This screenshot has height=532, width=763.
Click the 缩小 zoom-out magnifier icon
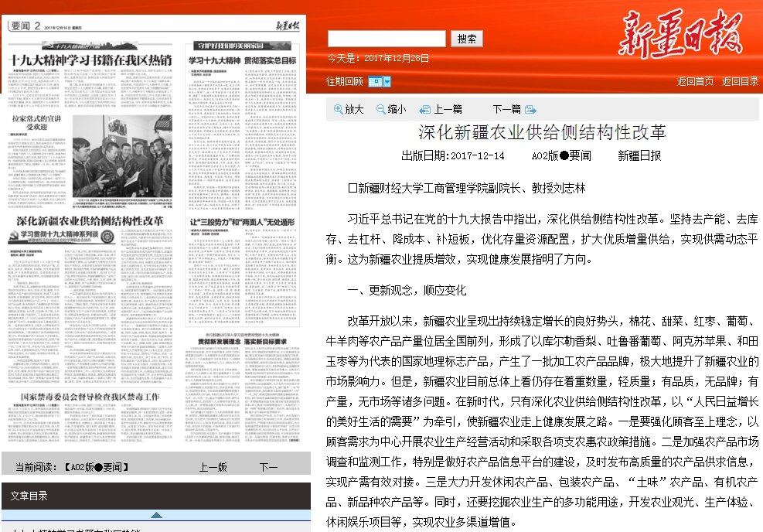[x=381, y=110]
